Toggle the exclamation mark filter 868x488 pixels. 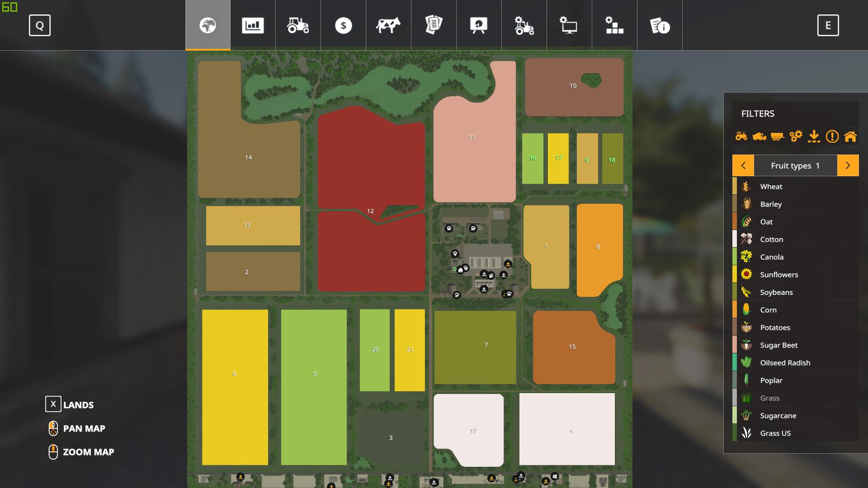(x=832, y=137)
